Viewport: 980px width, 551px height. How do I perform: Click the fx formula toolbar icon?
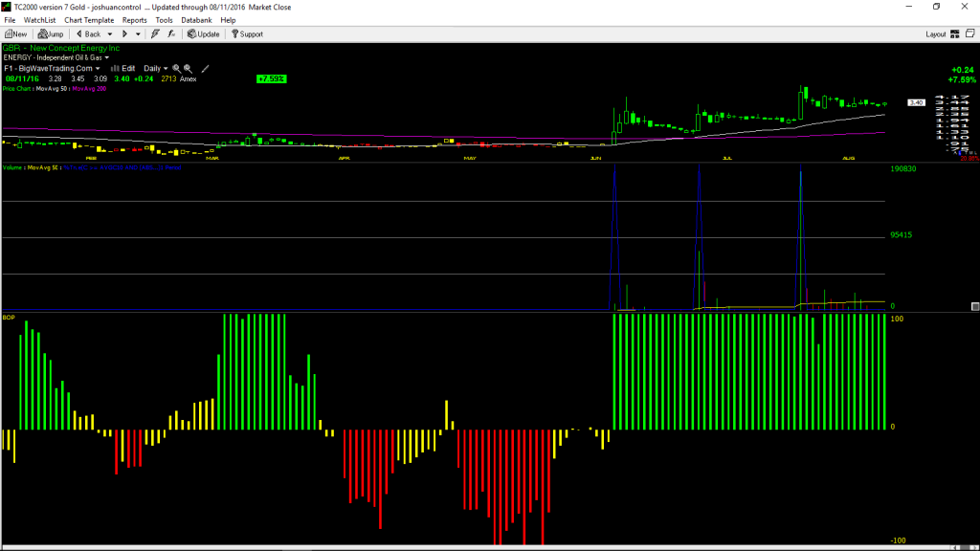tap(171, 34)
